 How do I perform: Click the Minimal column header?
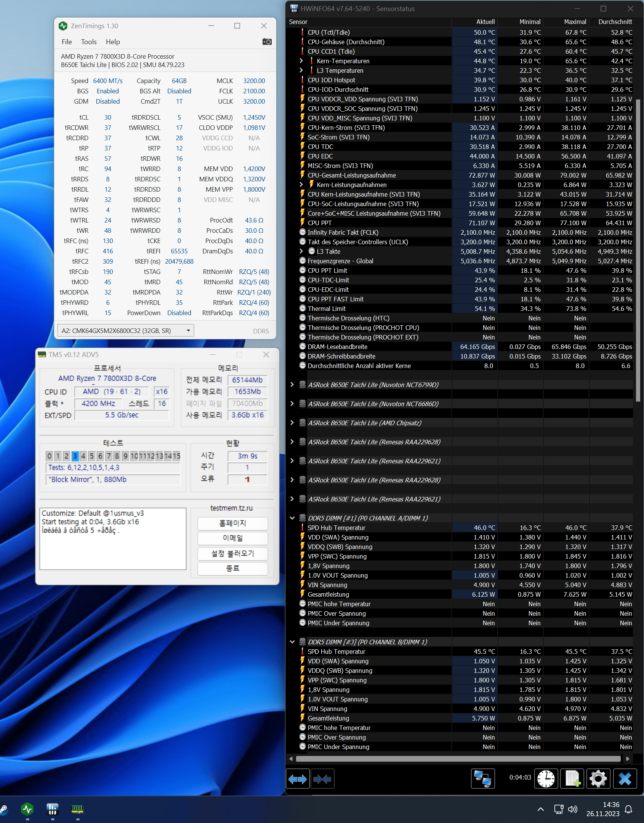(x=520, y=22)
